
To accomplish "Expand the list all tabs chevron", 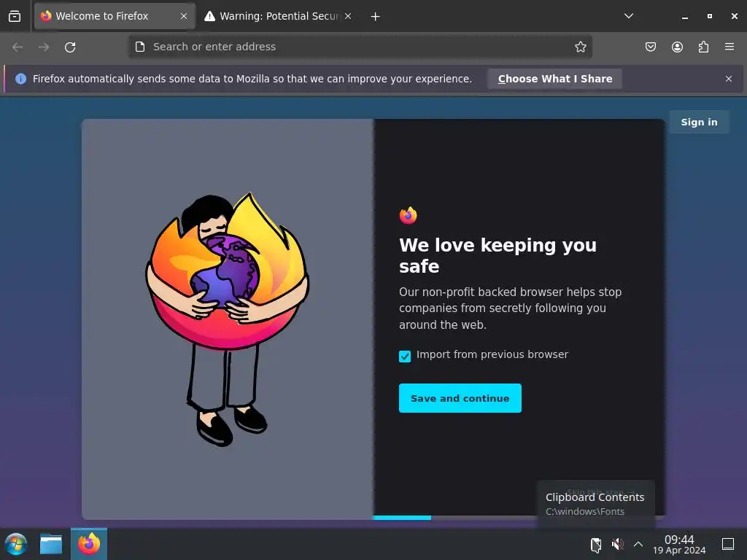I will pos(629,16).
